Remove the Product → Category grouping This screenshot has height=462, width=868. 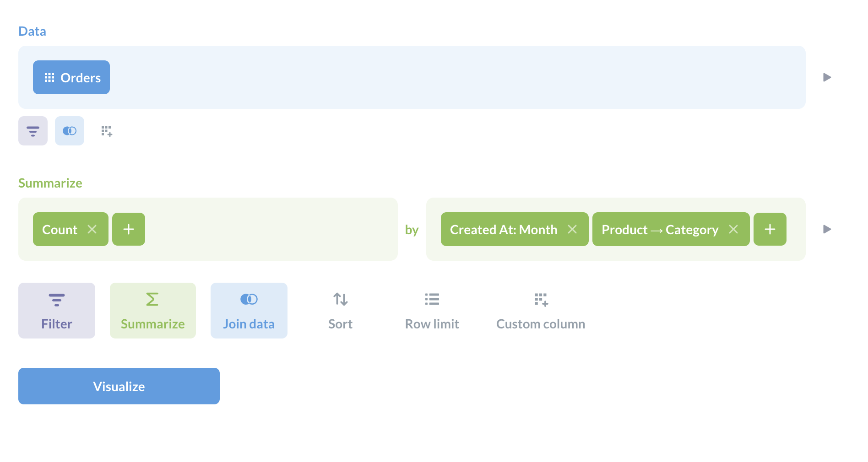click(x=733, y=229)
